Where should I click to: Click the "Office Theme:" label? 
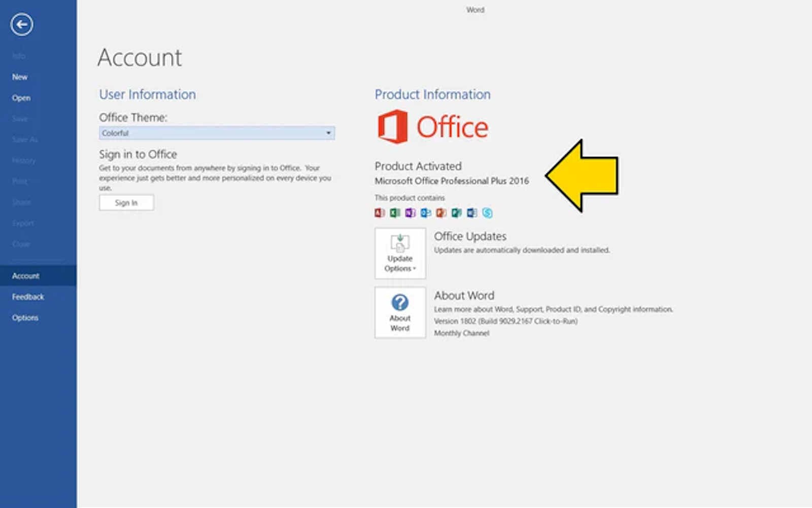(133, 117)
